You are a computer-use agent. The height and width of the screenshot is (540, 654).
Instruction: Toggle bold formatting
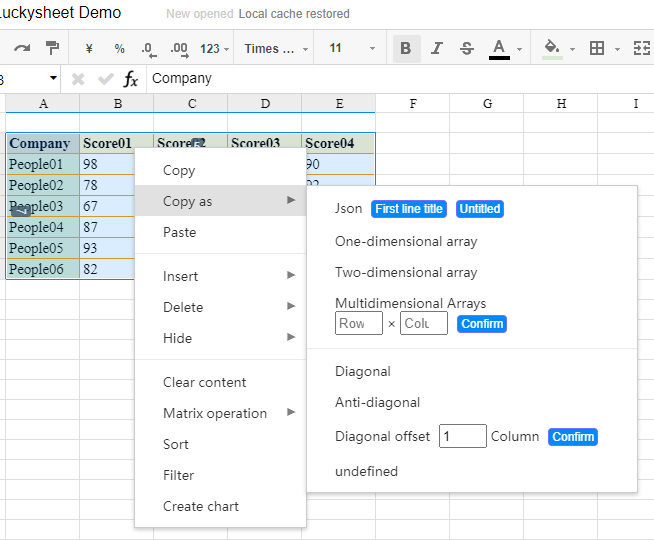[x=406, y=48]
